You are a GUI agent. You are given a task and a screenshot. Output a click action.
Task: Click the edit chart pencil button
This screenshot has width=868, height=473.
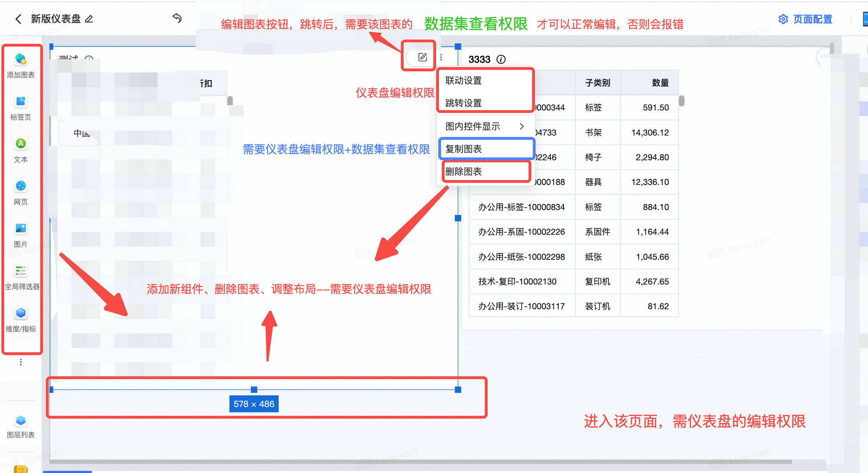[x=422, y=57]
